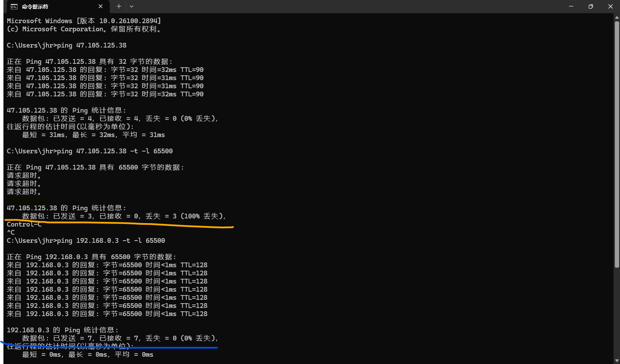Viewport: 620px width, 364px height.
Task: Click the first 请求超时 timeout line
Action: tap(24, 176)
